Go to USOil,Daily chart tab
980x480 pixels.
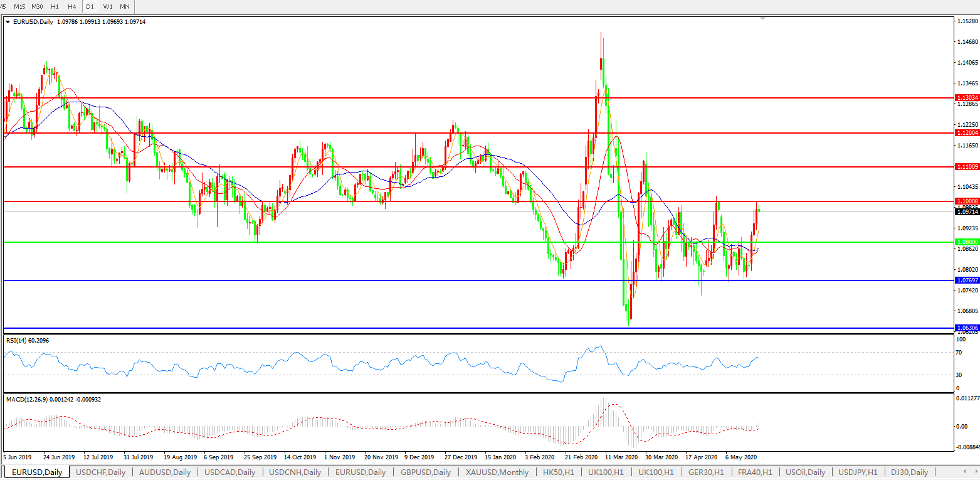(805, 472)
